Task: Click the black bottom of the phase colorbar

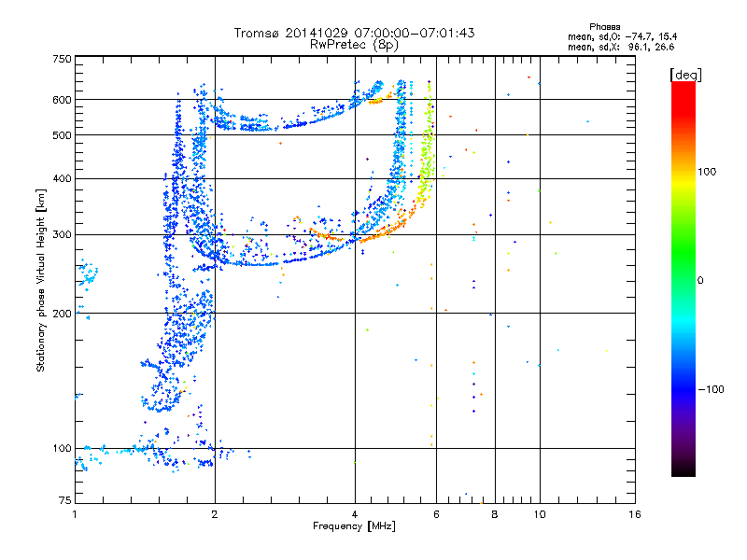Action: 684,469
